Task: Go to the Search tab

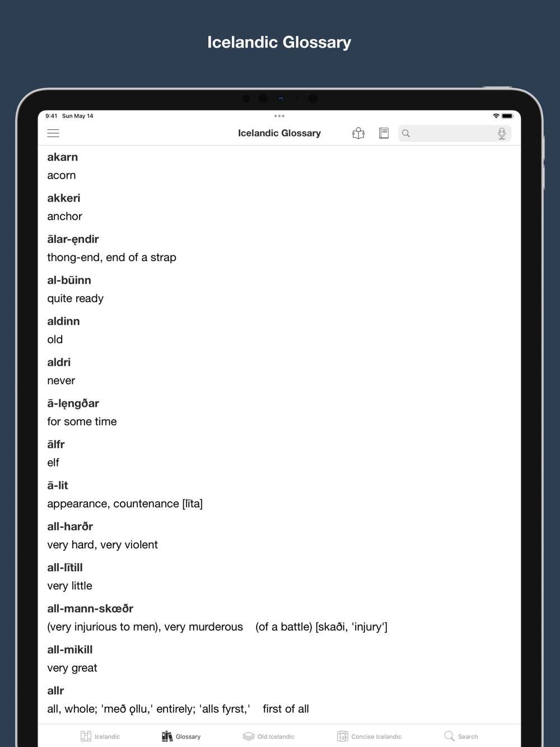Action: pos(461,736)
